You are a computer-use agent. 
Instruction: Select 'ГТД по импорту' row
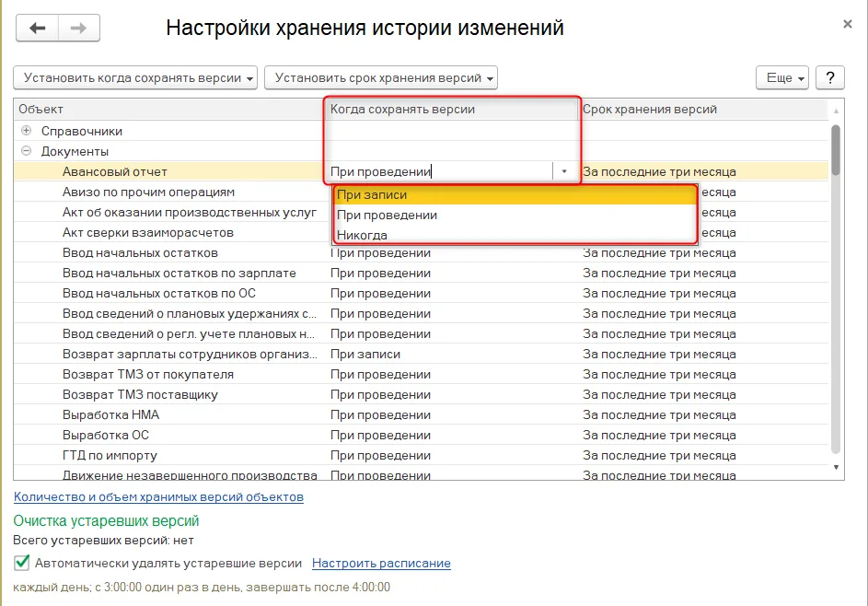click(x=422, y=455)
